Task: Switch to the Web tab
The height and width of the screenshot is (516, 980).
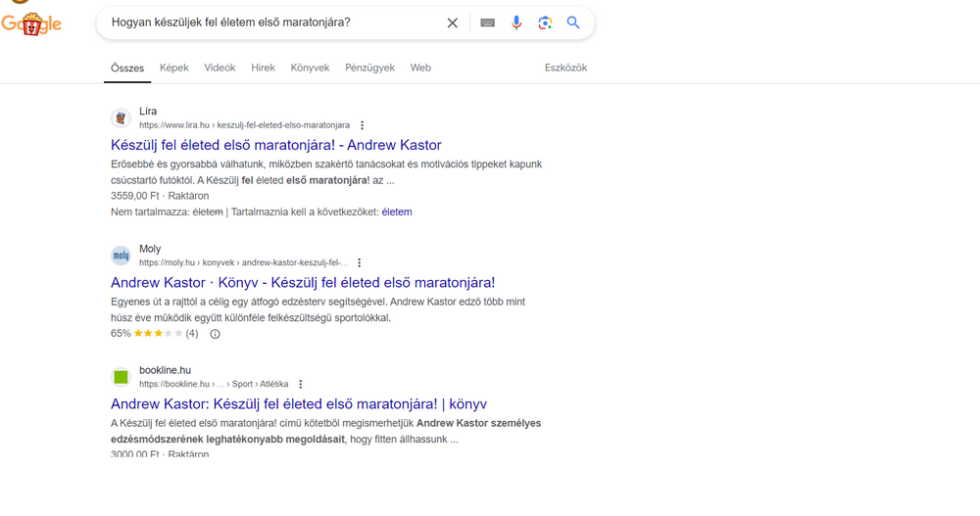Action: [x=420, y=68]
